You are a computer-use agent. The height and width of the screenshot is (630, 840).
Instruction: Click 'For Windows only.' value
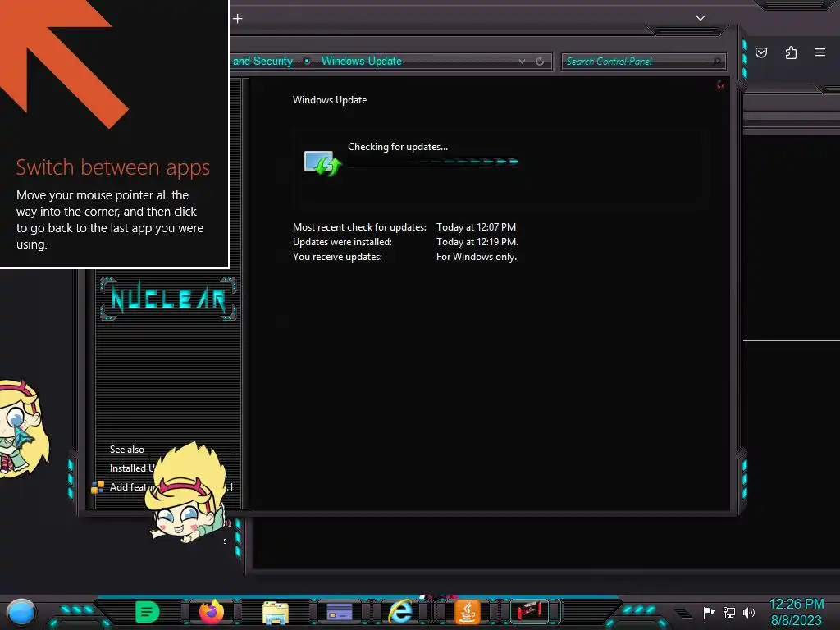coord(477,257)
